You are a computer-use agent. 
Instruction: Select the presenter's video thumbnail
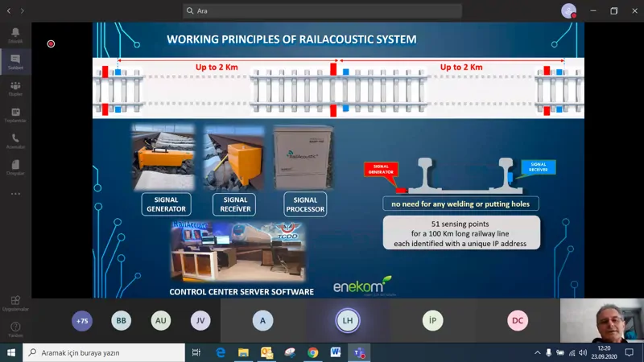(x=601, y=320)
